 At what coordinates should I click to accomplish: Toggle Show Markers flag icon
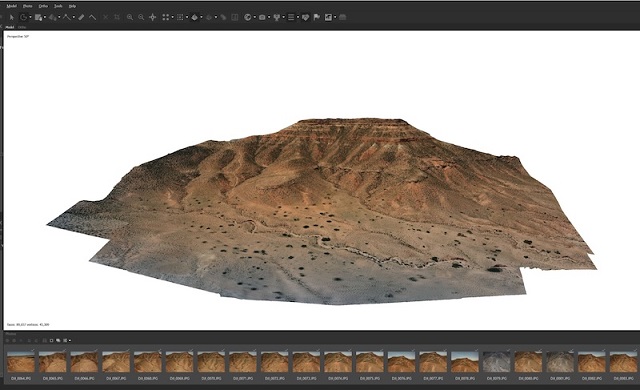point(317,17)
